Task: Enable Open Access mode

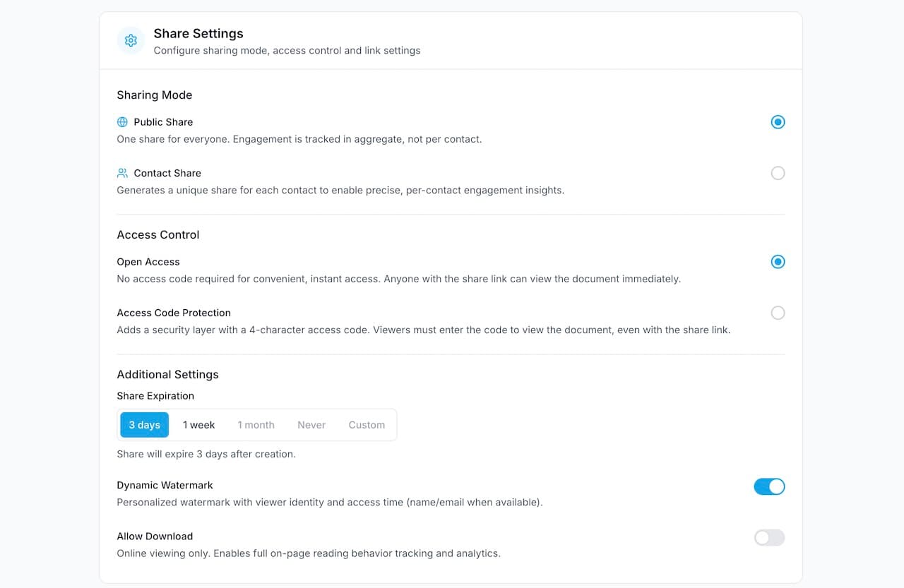Action: tap(778, 261)
